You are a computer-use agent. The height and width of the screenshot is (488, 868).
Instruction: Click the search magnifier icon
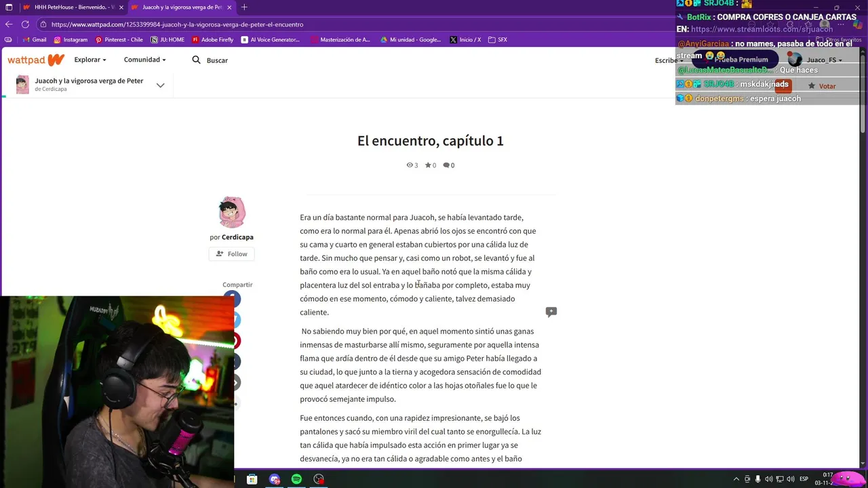coord(196,60)
